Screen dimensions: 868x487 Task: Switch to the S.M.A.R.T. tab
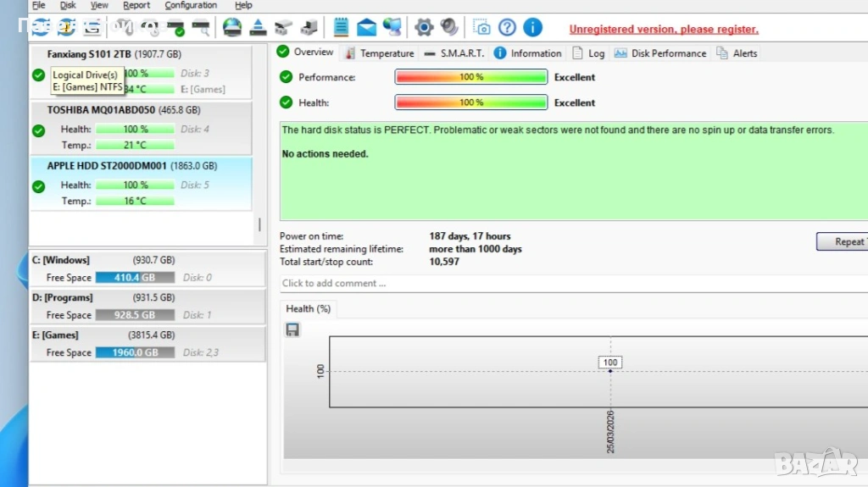tap(454, 53)
